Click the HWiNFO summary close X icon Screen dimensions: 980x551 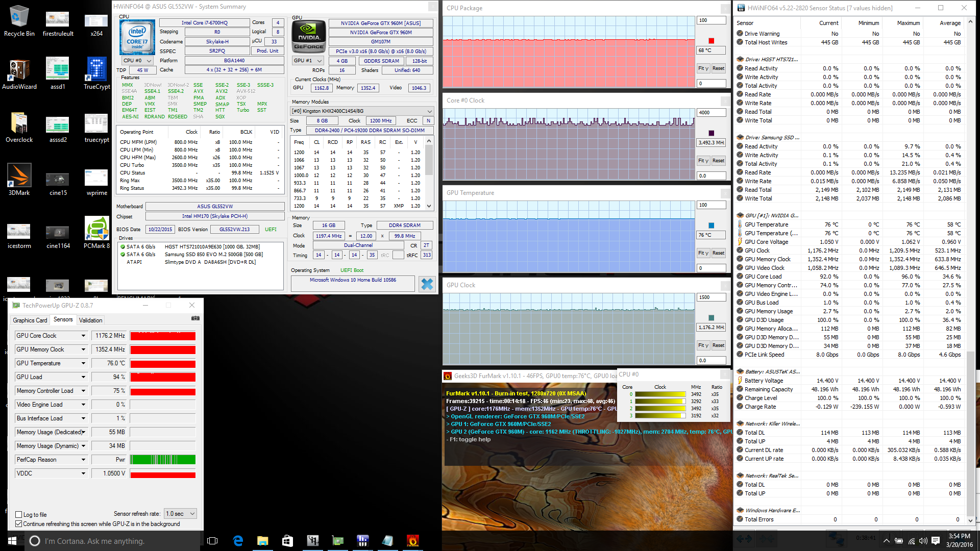(x=427, y=284)
